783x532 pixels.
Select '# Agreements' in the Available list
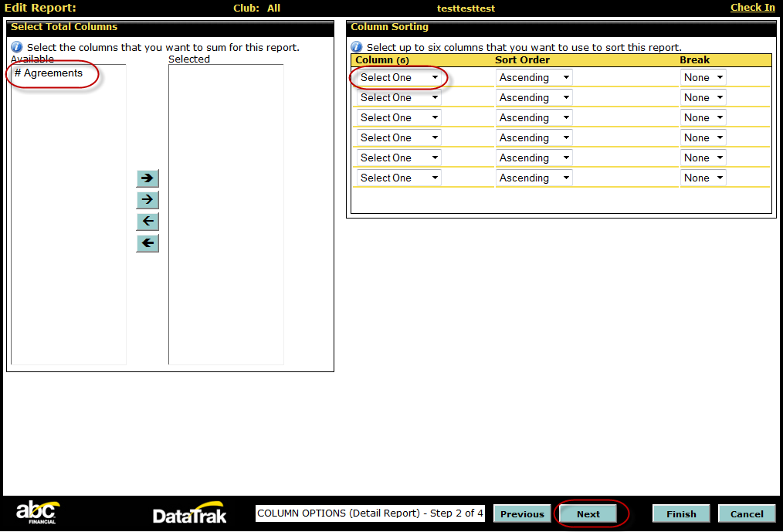click(x=49, y=73)
